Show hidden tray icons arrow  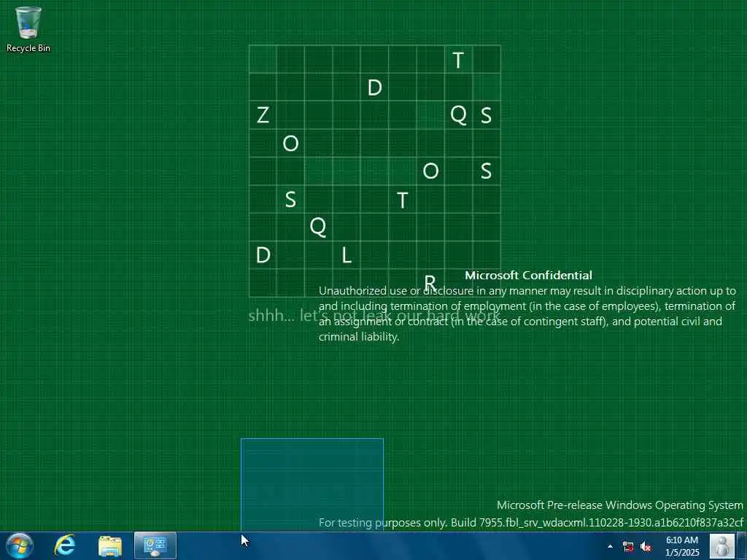610,546
